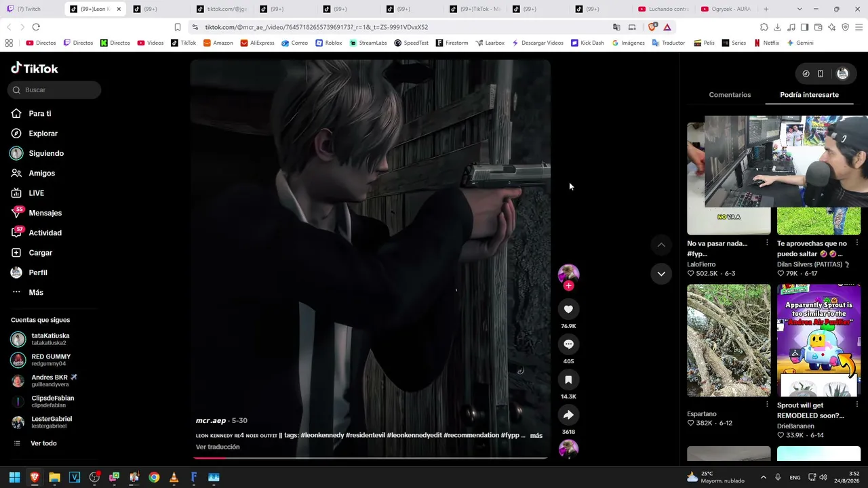Expand followed accounts with 'Ver todo'
This screenshot has width=868, height=488.
click(x=43, y=443)
